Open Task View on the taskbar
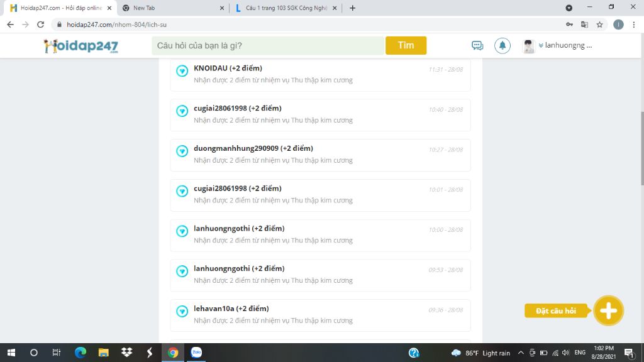The width and height of the screenshot is (644, 362). (56, 353)
